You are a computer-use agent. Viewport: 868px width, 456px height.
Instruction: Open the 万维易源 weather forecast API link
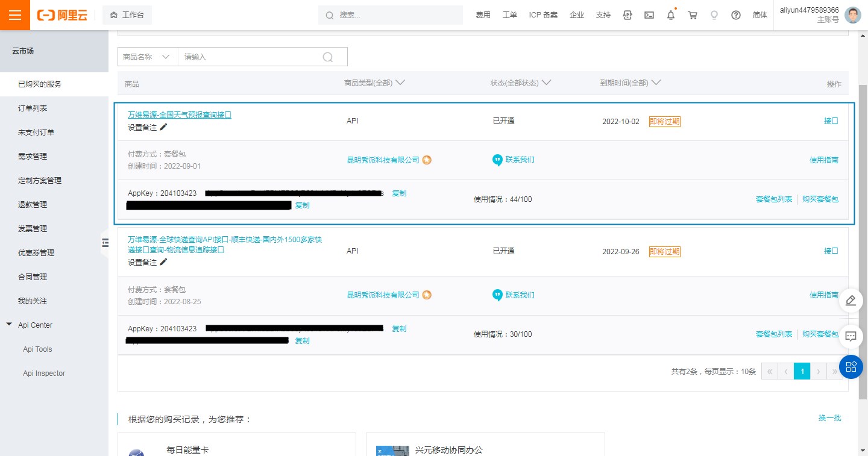(x=179, y=114)
